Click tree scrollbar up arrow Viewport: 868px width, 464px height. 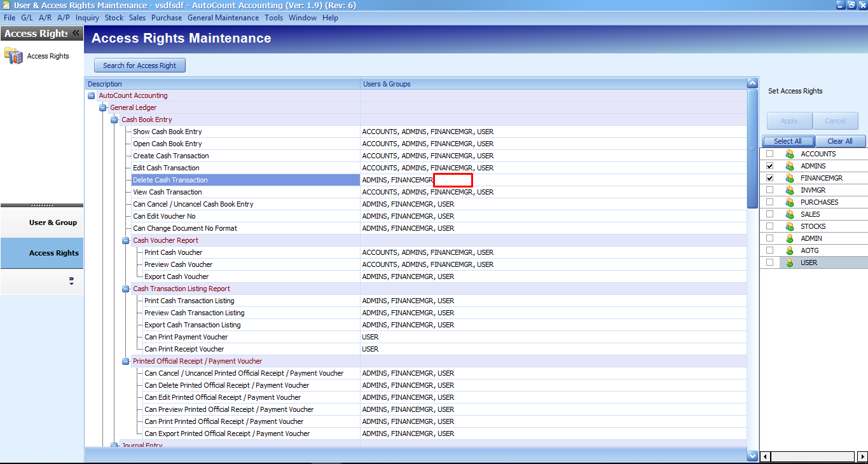pos(752,83)
